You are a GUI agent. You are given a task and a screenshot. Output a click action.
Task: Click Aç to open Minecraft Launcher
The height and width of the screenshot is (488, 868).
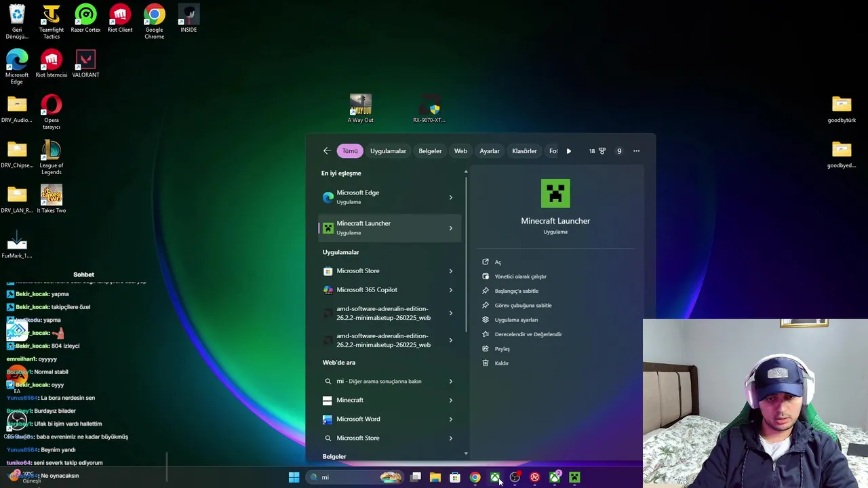tap(497, 262)
